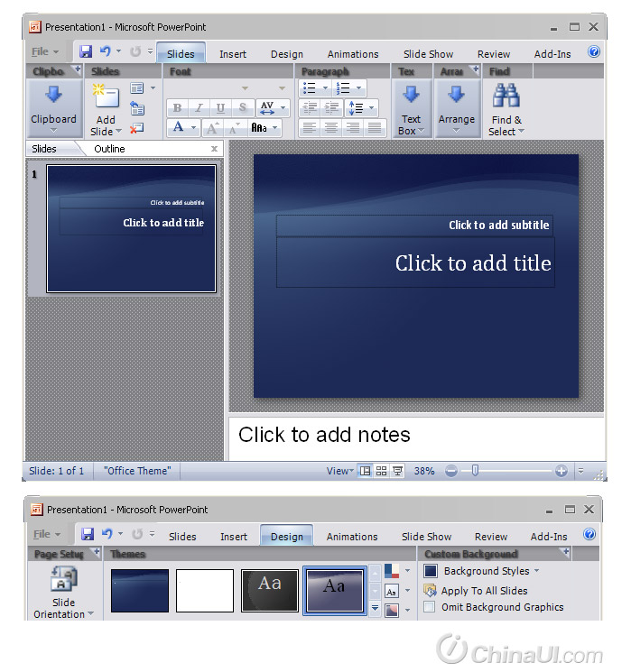Toggle Center paragraph alignment
This screenshot has height=672, width=631.
(331, 128)
